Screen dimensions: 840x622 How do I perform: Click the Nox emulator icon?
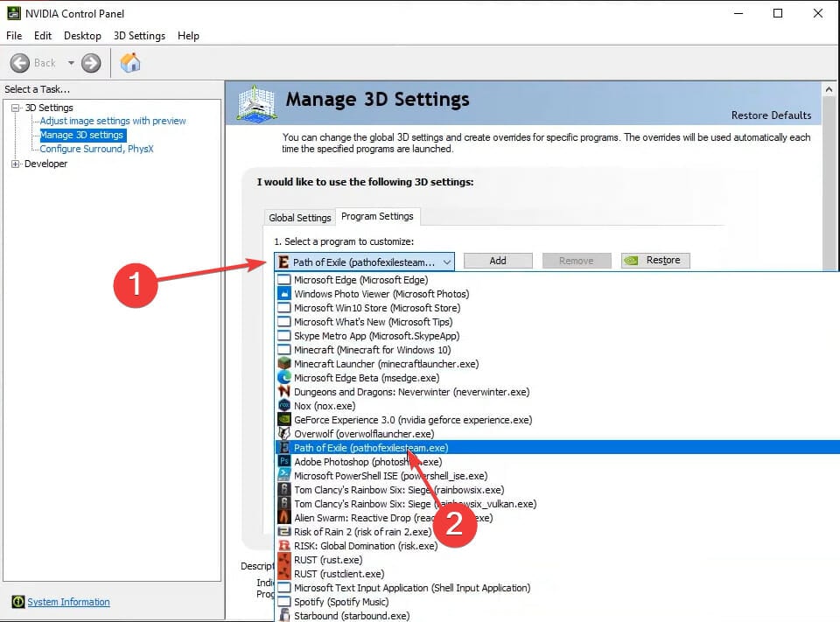coord(283,406)
